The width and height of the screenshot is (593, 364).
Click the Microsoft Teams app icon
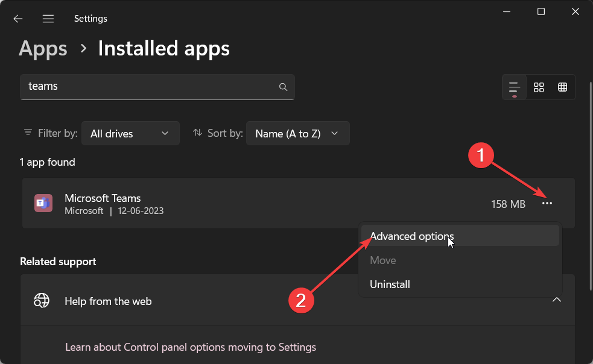(x=43, y=203)
